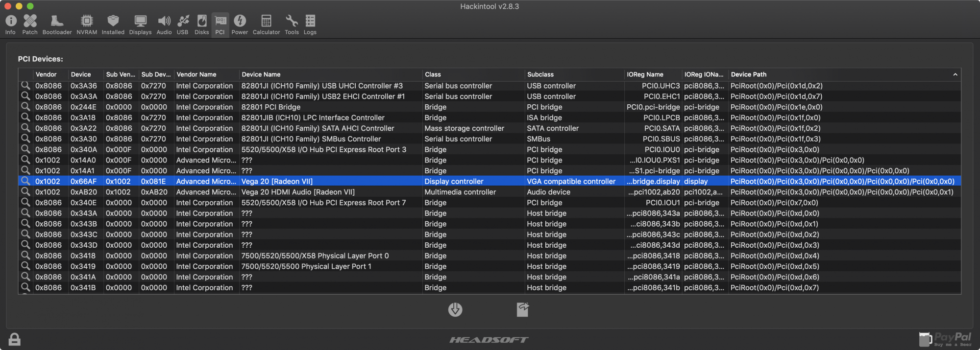Click the lock icon at bottom left
Viewport: 980px width, 350px height.
14,339
